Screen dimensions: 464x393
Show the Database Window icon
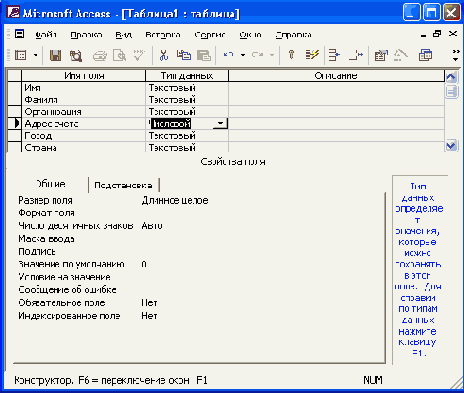point(425,55)
